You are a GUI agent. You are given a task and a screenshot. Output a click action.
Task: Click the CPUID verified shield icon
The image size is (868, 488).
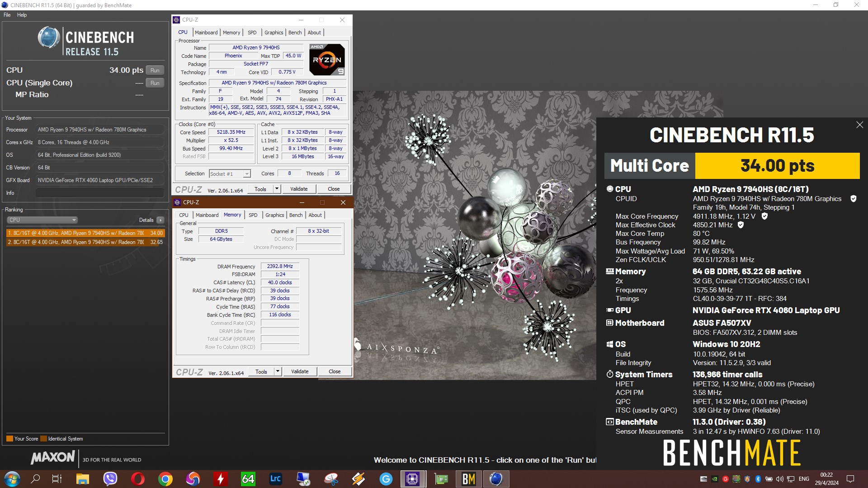point(854,199)
